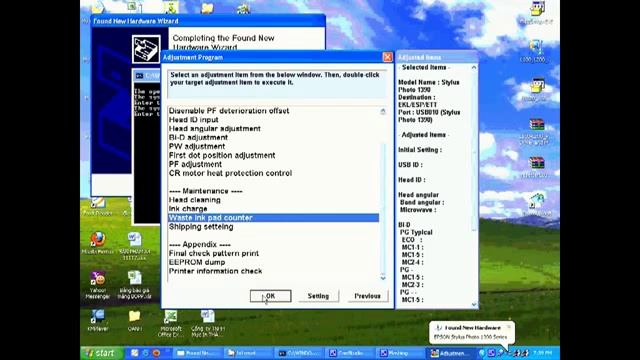
Task: Open the Excel file icon beside Yahoo Messenger
Action: (134, 279)
